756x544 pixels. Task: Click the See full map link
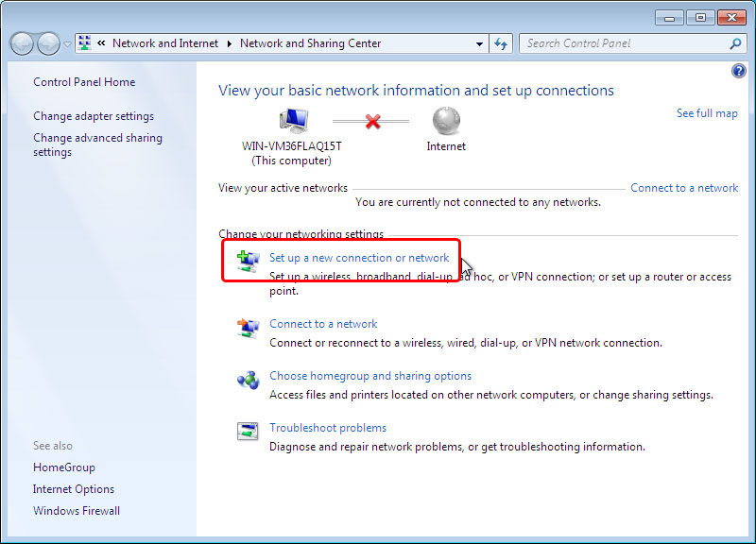(707, 113)
